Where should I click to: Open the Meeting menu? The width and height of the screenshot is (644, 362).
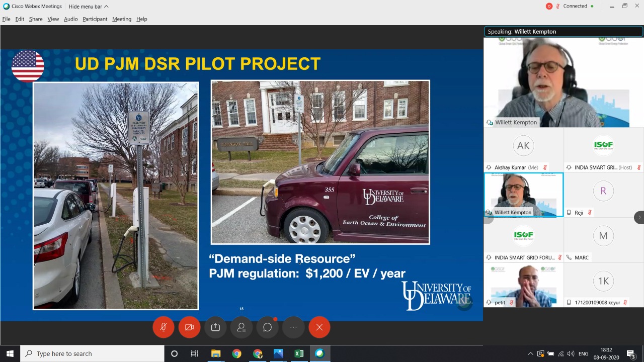[122, 19]
